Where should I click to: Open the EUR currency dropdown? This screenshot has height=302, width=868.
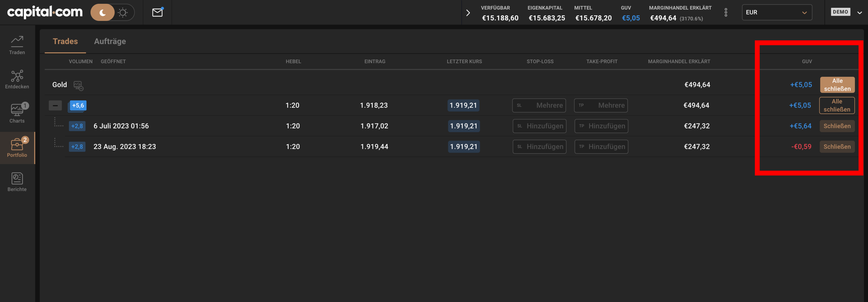click(x=777, y=12)
